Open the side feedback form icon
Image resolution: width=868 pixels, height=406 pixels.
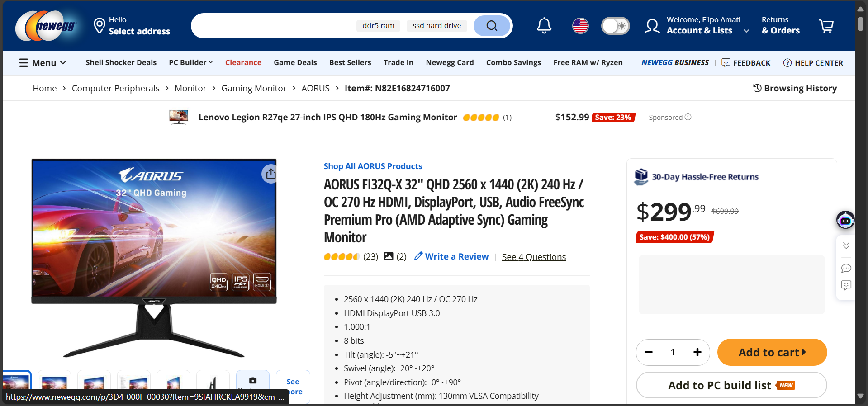point(846,285)
